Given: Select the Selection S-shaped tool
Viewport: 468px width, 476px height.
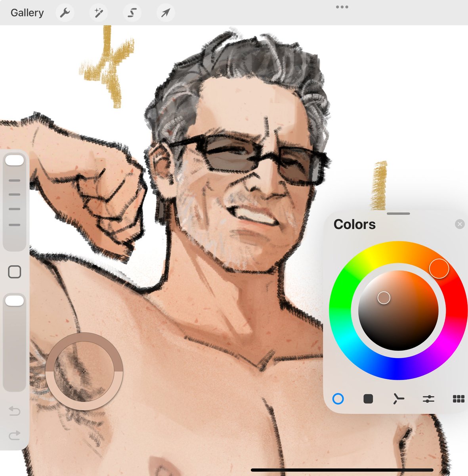Looking at the screenshot, I should click(132, 13).
